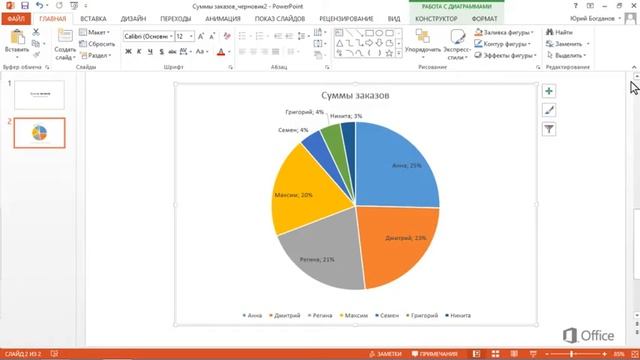Toggle bold (Ж) formatting

128,51
